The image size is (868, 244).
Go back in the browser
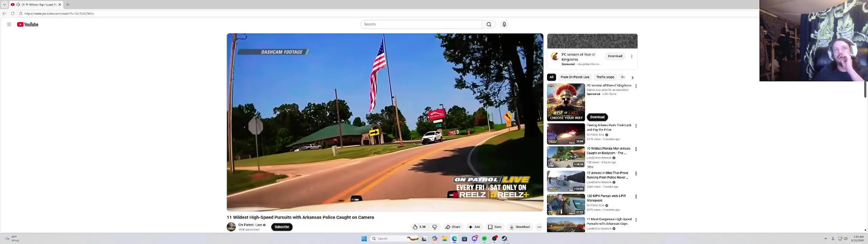coord(4,14)
